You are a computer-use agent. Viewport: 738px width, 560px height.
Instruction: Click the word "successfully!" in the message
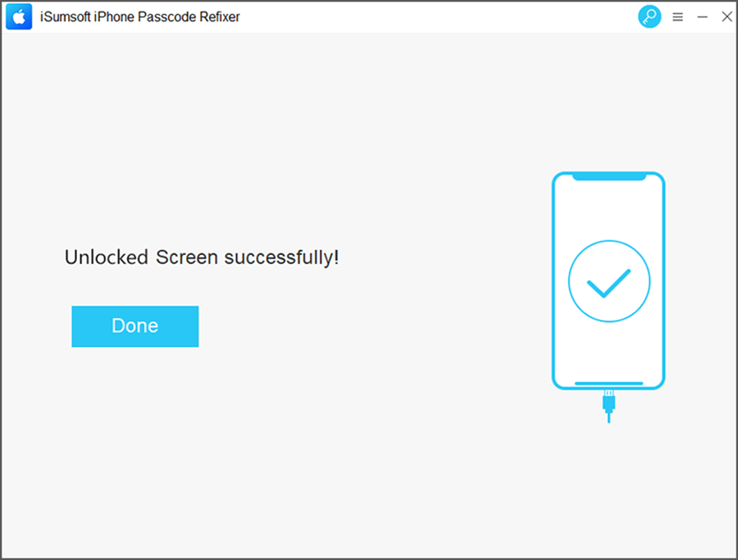[x=281, y=257]
